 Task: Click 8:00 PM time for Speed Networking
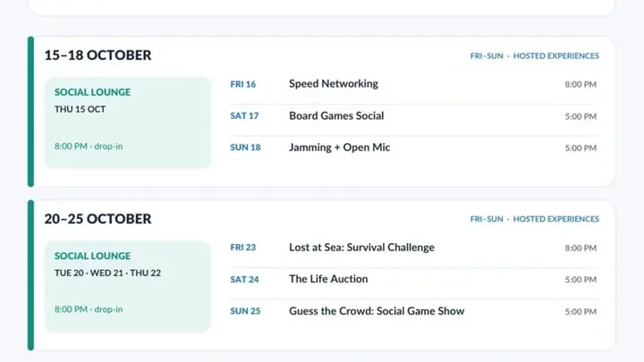point(580,85)
